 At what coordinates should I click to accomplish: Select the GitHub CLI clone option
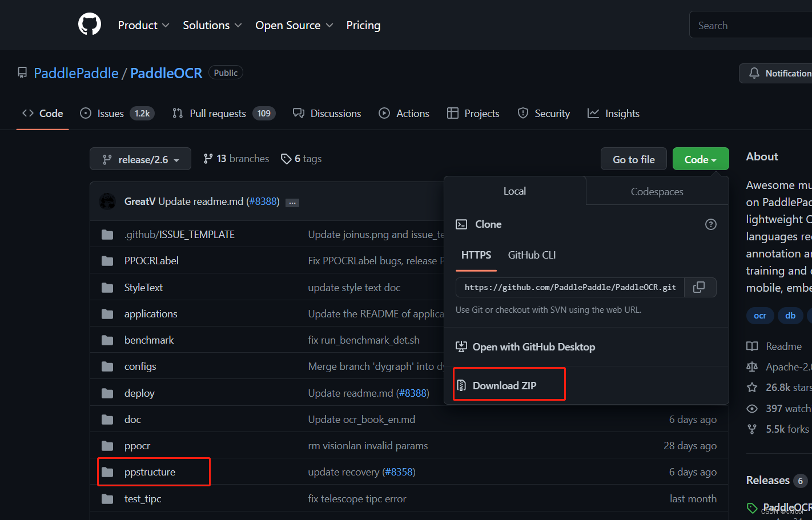[x=532, y=255]
